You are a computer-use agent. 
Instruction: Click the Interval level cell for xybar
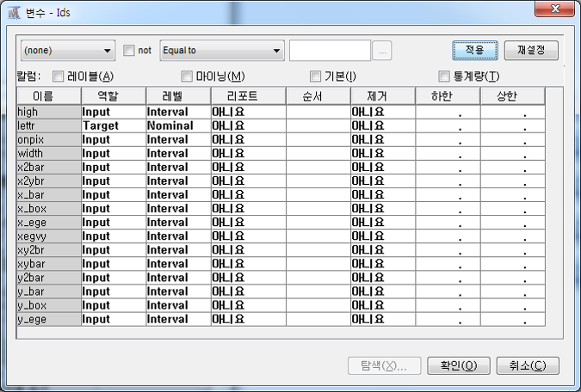pos(178,264)
